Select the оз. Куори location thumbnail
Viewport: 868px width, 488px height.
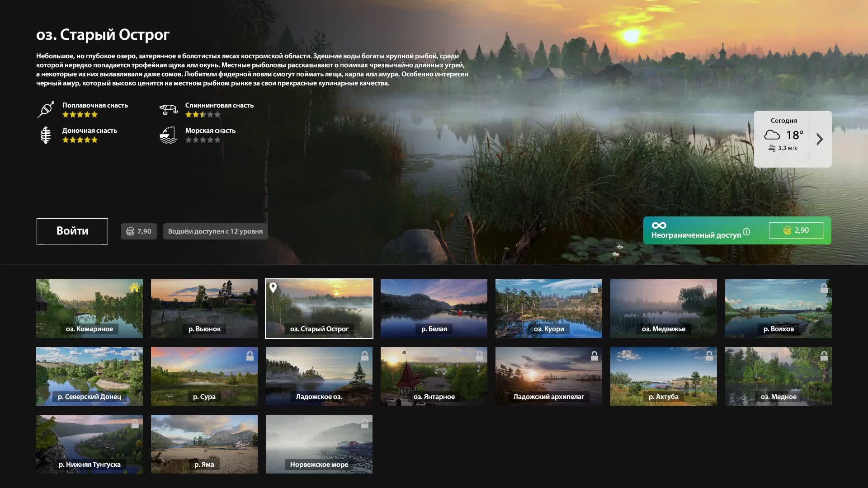click(549, 309)
